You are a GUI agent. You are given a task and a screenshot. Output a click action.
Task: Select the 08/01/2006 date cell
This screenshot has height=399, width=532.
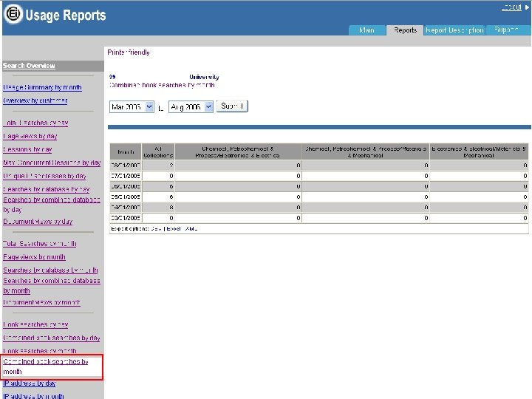[x=126, y=166]
